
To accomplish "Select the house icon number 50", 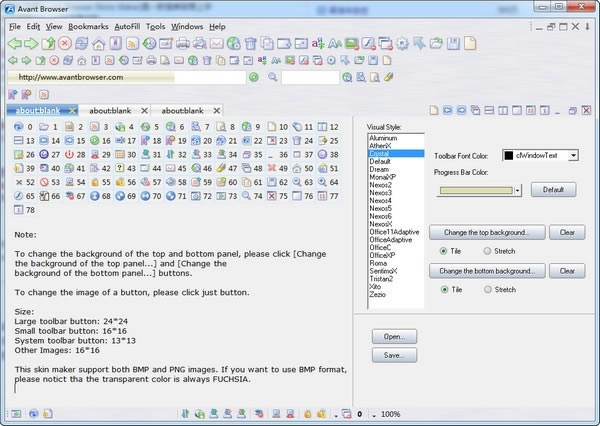I will tap(297, 168).
